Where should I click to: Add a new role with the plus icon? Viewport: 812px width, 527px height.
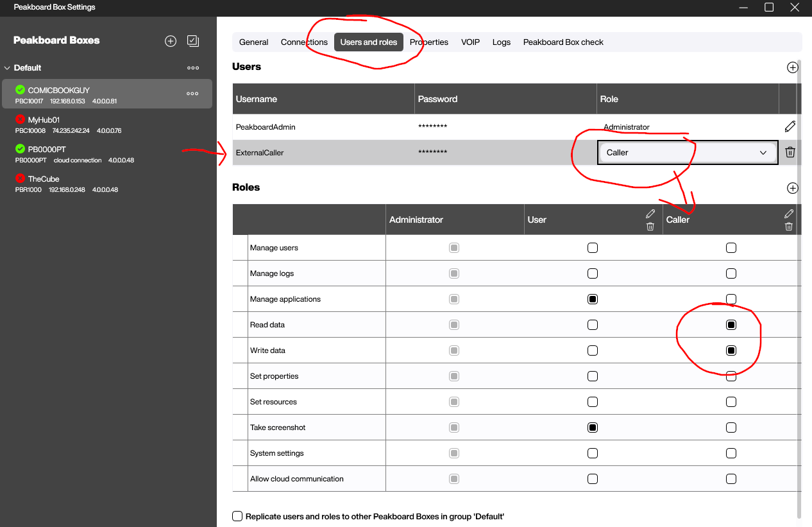pos(793,188)
